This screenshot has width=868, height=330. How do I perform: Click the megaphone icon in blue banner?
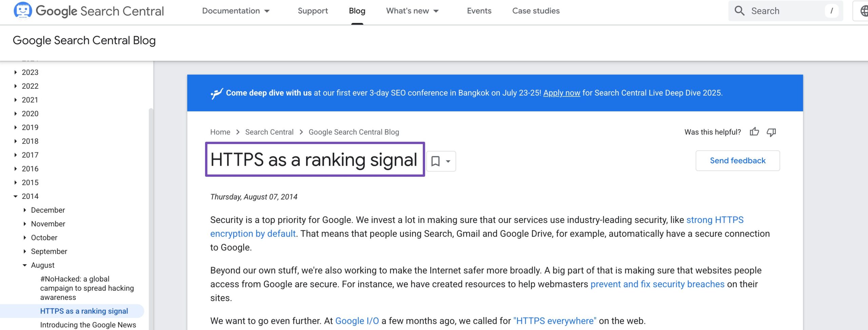pos(216,92)
